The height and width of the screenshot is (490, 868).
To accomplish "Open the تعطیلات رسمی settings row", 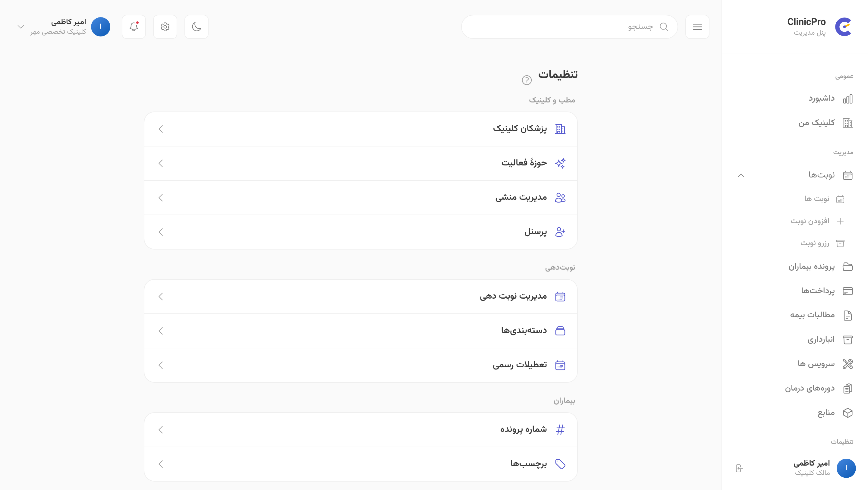I will tap(360, 365).
